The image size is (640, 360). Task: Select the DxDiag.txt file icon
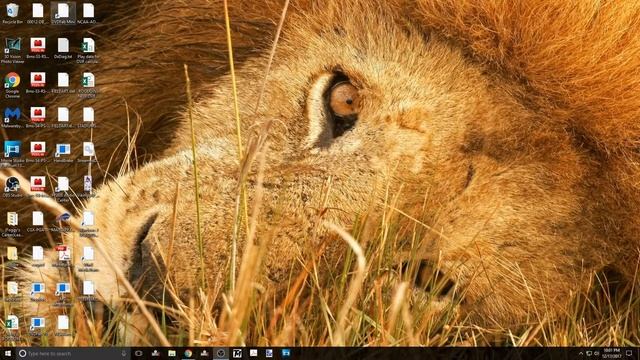(63, 48)
